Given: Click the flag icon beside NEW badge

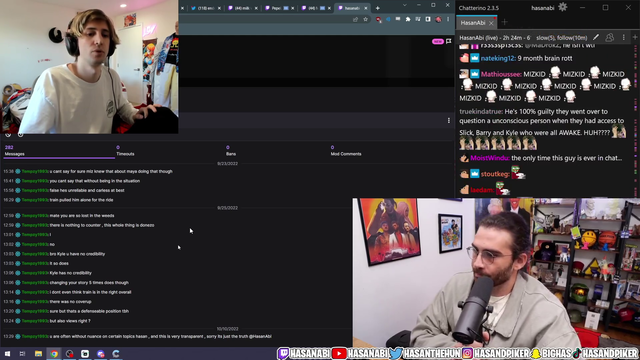Looking at the screenshot, I should tap(449, 41).
